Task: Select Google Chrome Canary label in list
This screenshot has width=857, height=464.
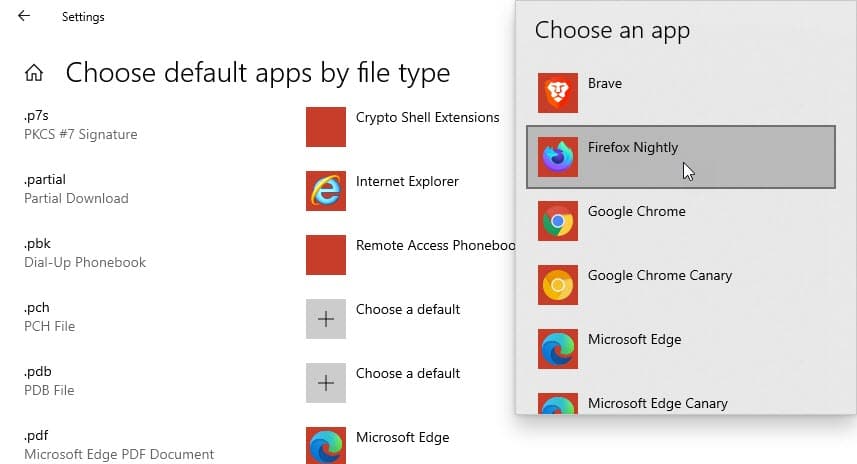Action: click(x=660, y=276)
